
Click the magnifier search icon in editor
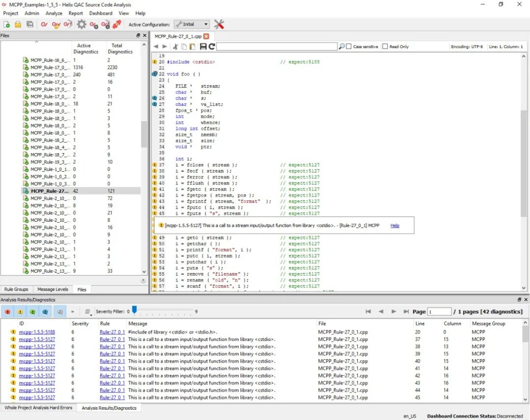pos(342,46)
